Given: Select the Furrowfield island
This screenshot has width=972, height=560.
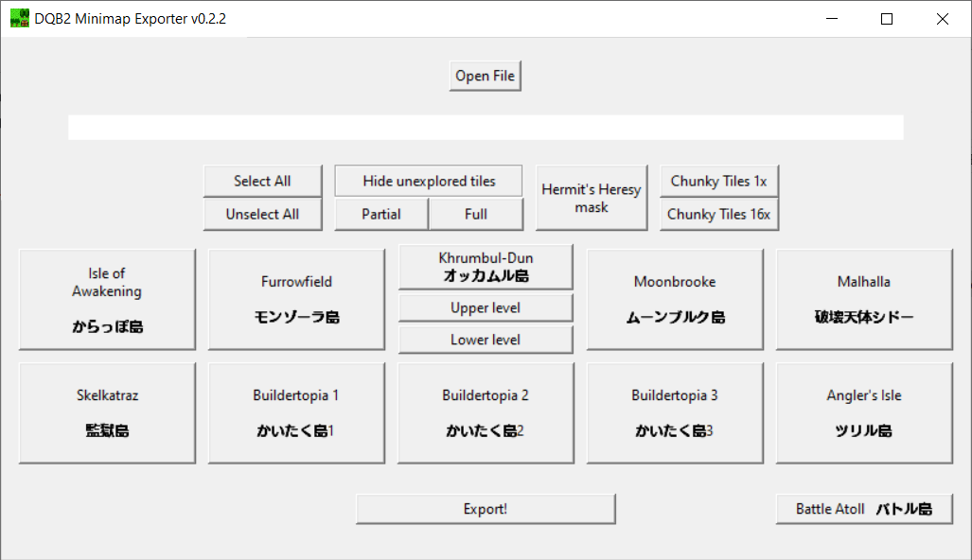Looking at the screenshot, I should 296,299.
